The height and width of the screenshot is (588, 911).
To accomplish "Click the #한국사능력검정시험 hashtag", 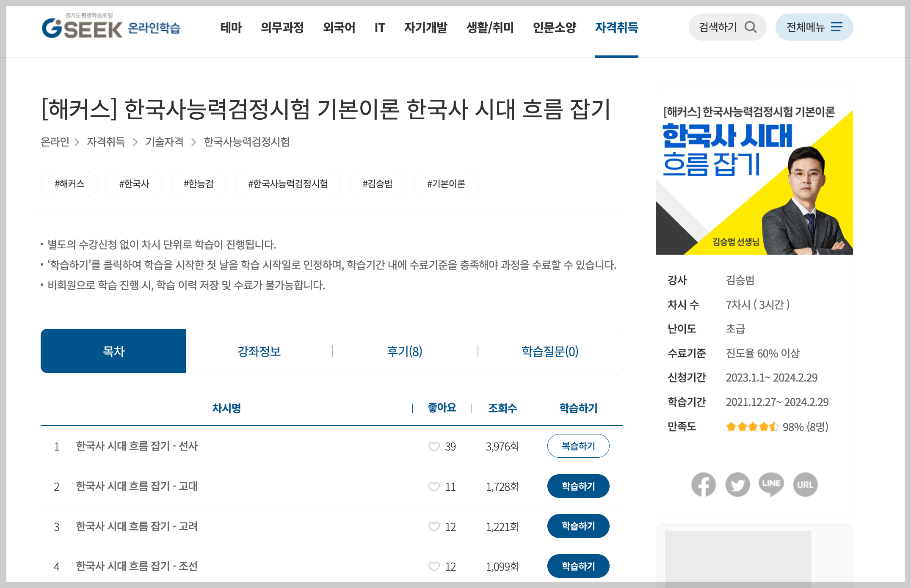I will [288, 184].
